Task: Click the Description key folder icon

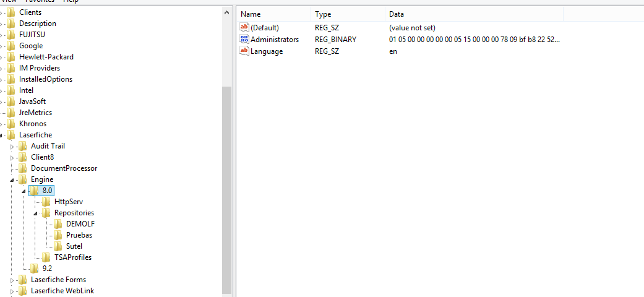Action: 11,24
